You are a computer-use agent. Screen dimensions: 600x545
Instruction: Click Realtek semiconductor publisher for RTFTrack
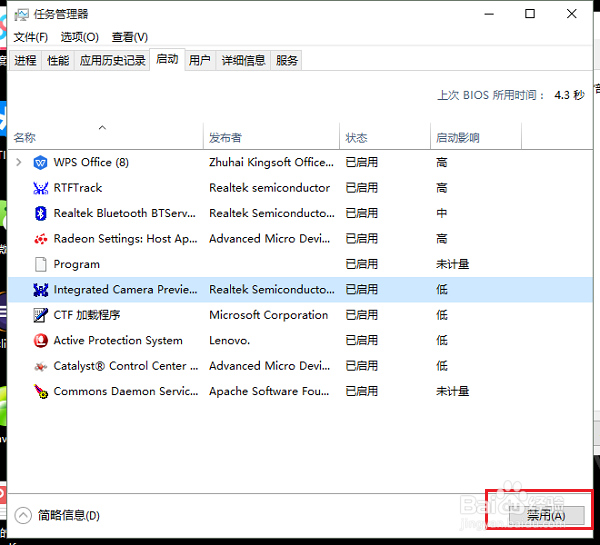pos(269,188)
